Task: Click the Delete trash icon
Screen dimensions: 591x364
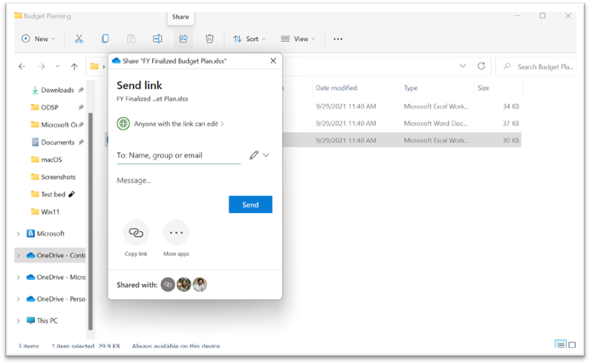Action: click(x=208, y=38)
